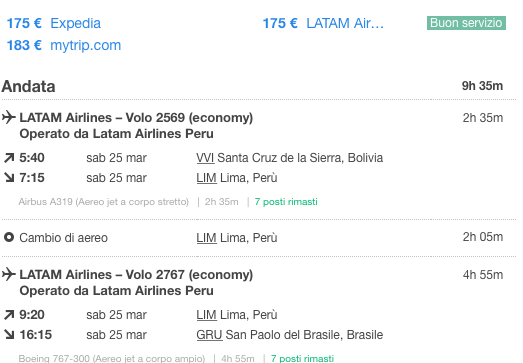Screen dimensions: 523x363
Task: Click the VVI airport code link
Action: 205,158
